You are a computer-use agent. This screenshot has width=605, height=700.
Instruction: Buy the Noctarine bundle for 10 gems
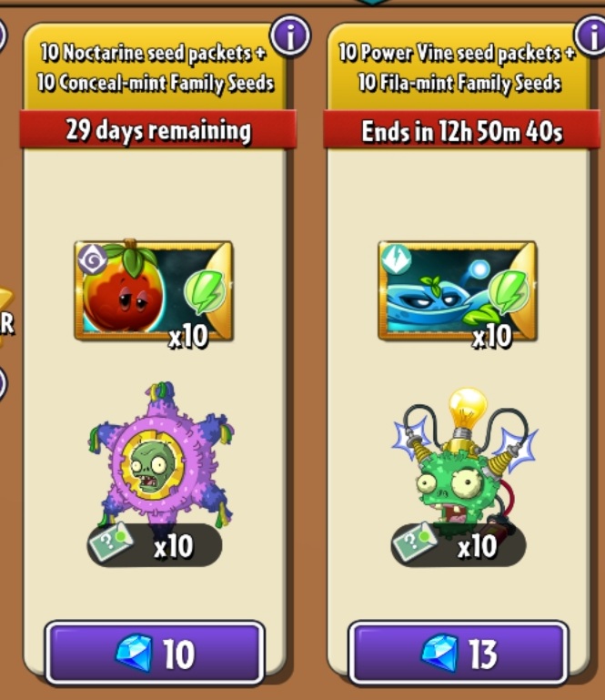coord(155,653)
